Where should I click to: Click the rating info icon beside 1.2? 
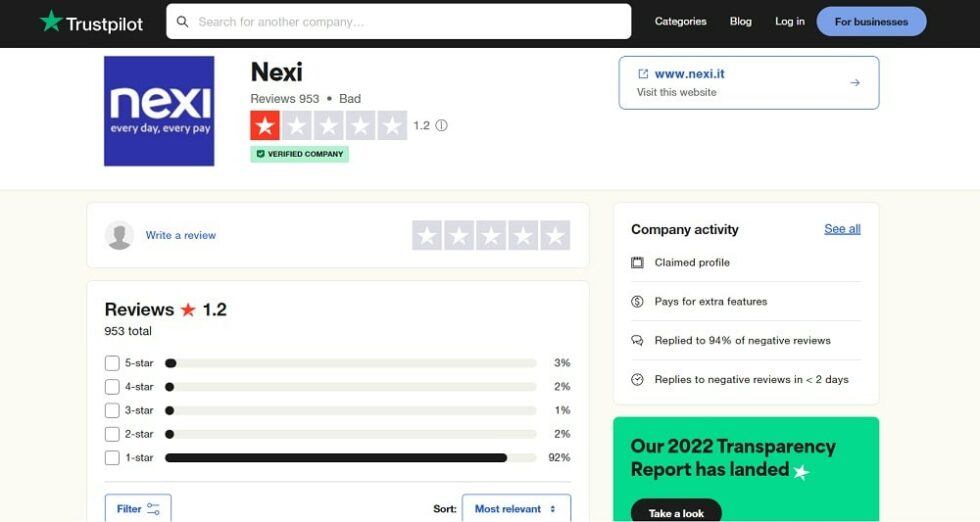(x=442, y=126)
